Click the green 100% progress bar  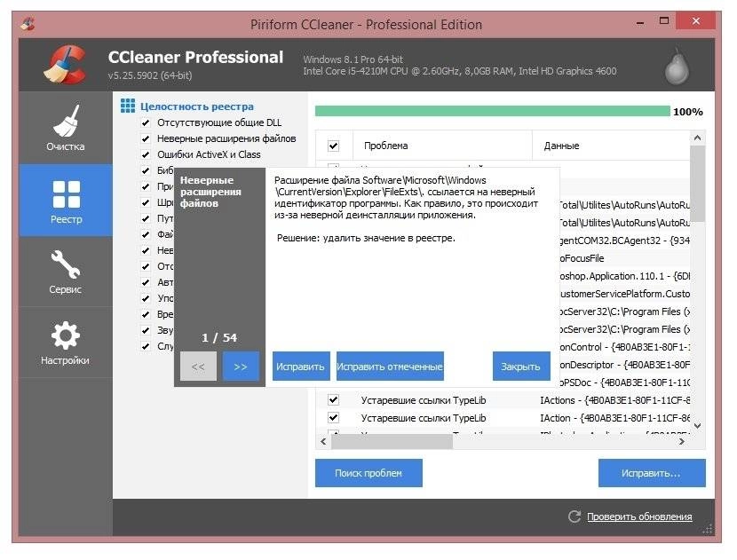(493, 111)
